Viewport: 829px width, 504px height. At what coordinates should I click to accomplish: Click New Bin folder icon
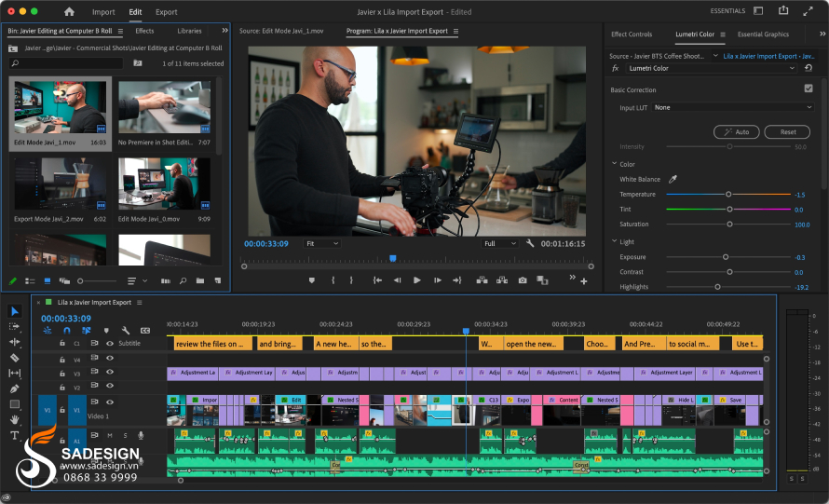(200, 280)
